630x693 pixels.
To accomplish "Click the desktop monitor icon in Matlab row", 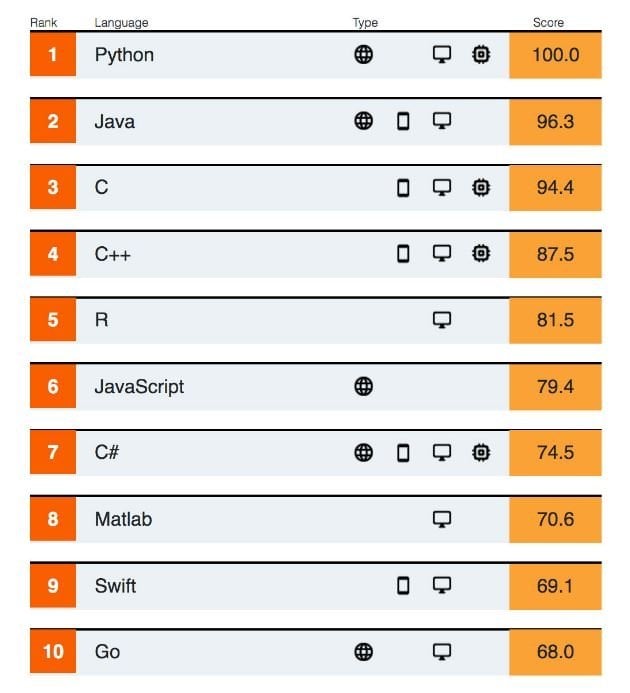I will (442, 519).
